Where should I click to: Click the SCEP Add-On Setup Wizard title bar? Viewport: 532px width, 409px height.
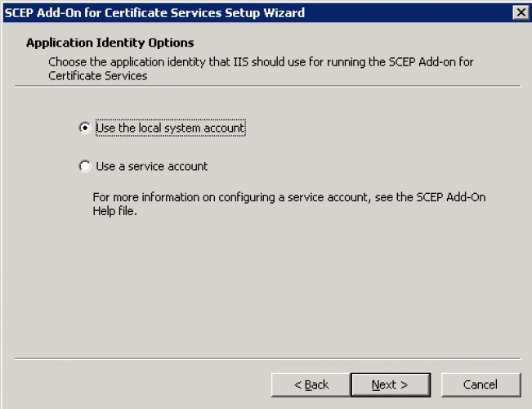pos(258,12)
